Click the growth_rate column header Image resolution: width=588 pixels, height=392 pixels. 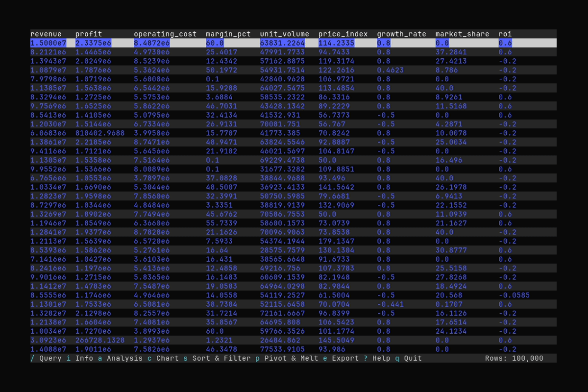[401, 34]
